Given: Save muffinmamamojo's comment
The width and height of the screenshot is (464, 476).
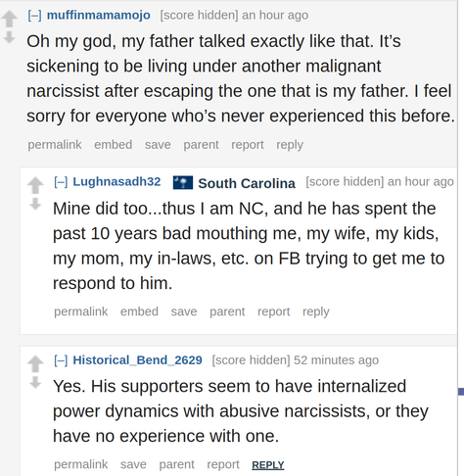Looking at the screenshot, I should coord(158,145).
